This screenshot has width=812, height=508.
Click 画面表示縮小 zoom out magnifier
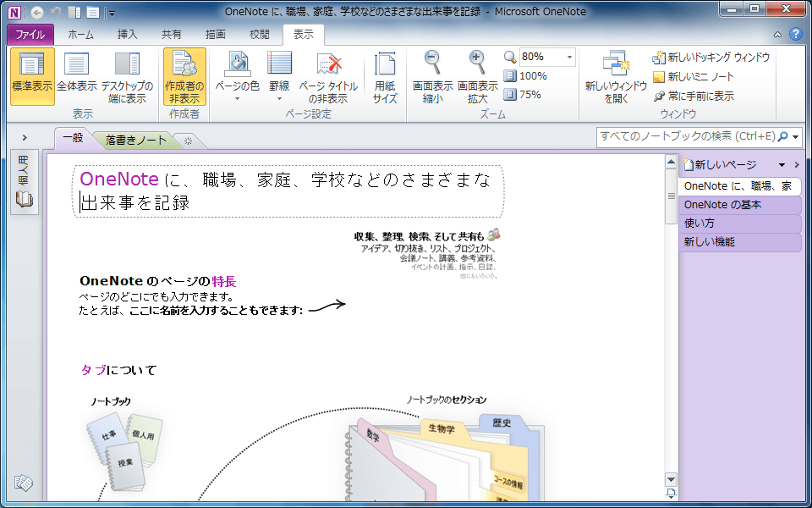[x=433, y=77]
